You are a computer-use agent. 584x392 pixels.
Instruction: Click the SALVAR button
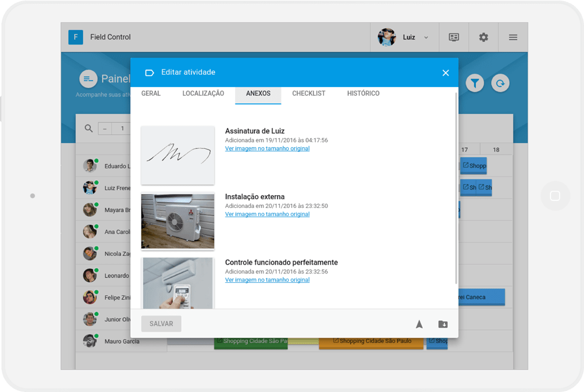point(161,324)
